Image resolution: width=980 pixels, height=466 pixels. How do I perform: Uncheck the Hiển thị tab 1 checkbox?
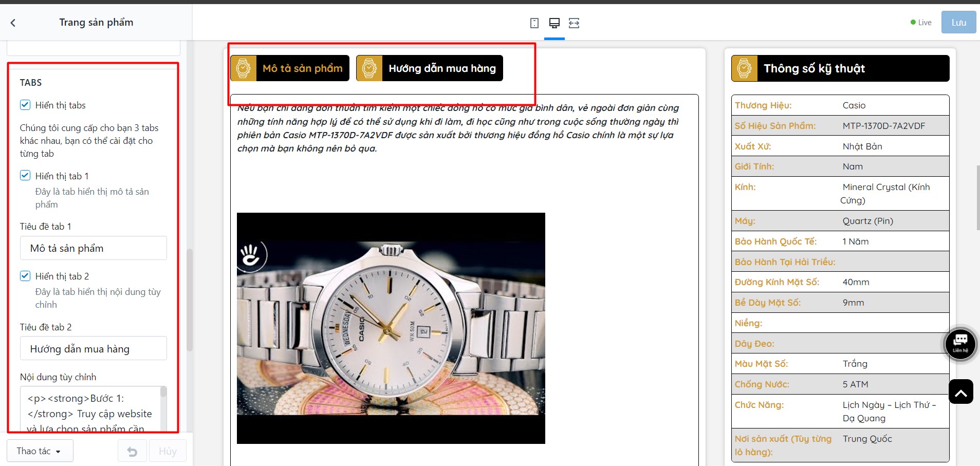coord(25,176)
